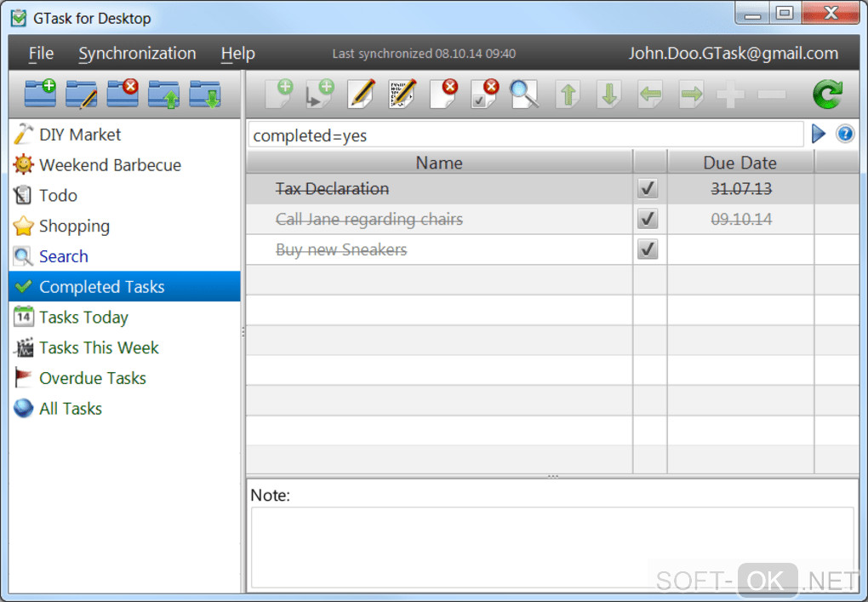The image size is (868, 602).
Task: Click the add new task list folder icon
Action: [40, 93]
